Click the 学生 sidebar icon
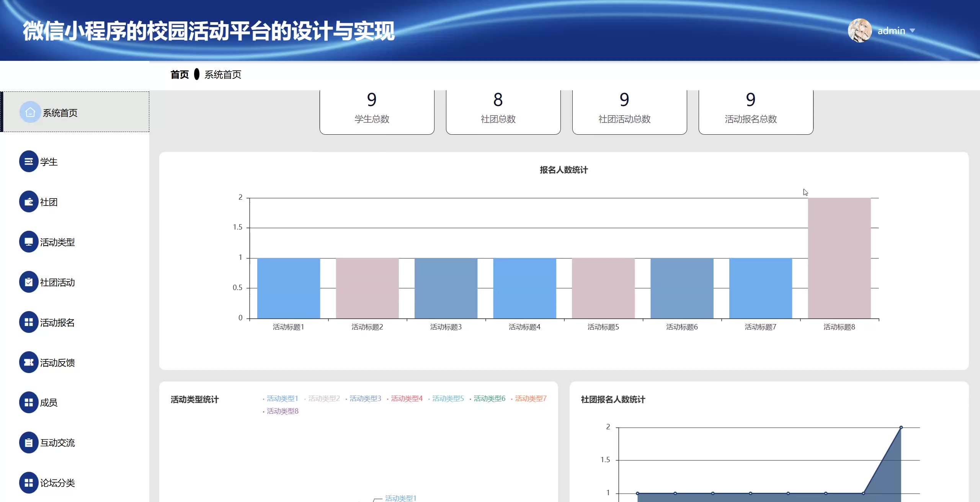980x502 pixels. click(29, 161)
